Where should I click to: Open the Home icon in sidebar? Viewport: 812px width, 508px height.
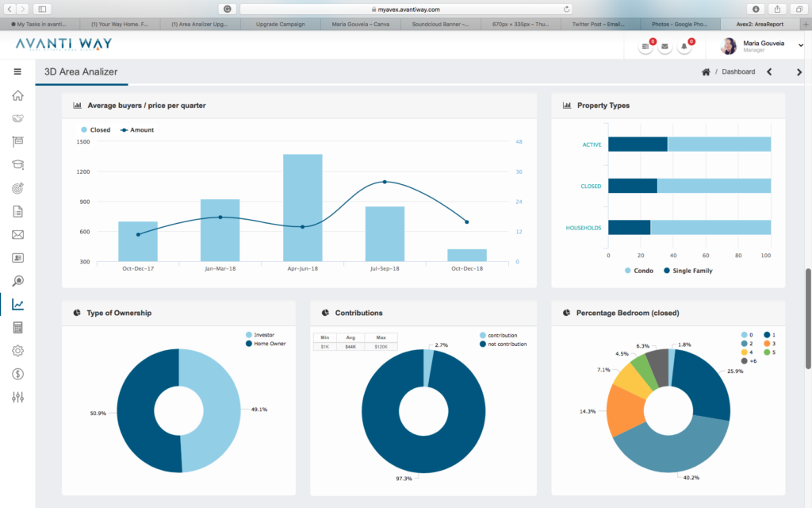[17, 96]
